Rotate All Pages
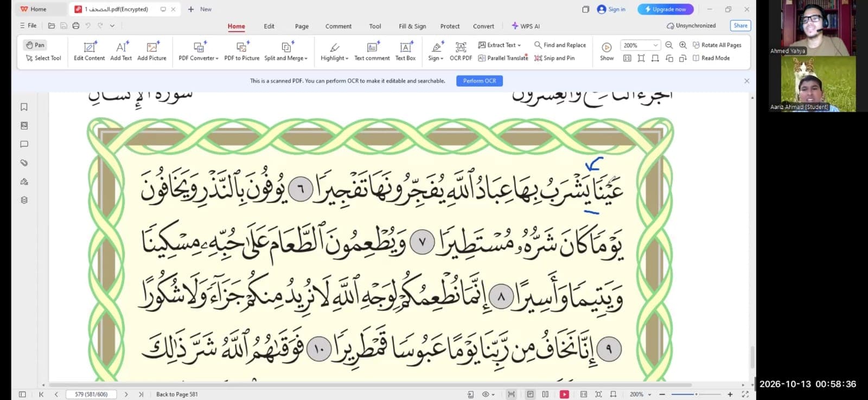This screenshot has width=868, height=400. pyautogui.click(x=717, y=45)
